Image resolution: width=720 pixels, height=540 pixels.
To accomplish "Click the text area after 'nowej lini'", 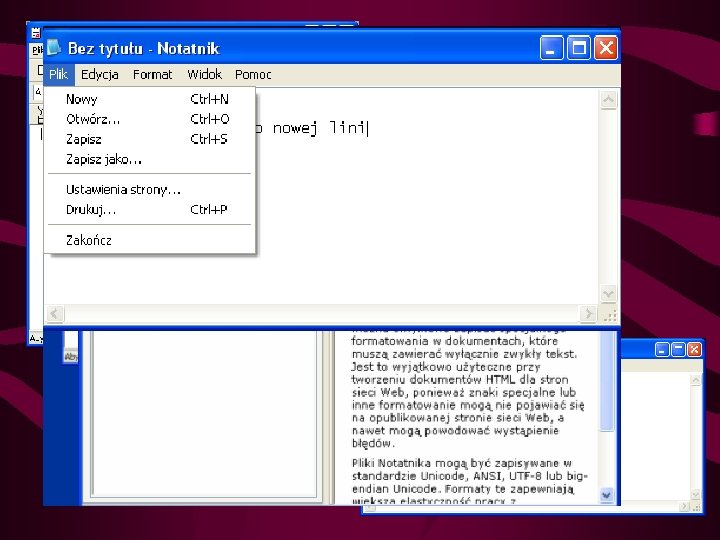I will pos(370,128).
